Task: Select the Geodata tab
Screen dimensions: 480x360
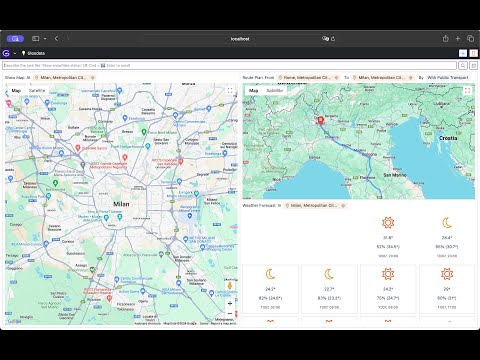Action: coord(33,53)
